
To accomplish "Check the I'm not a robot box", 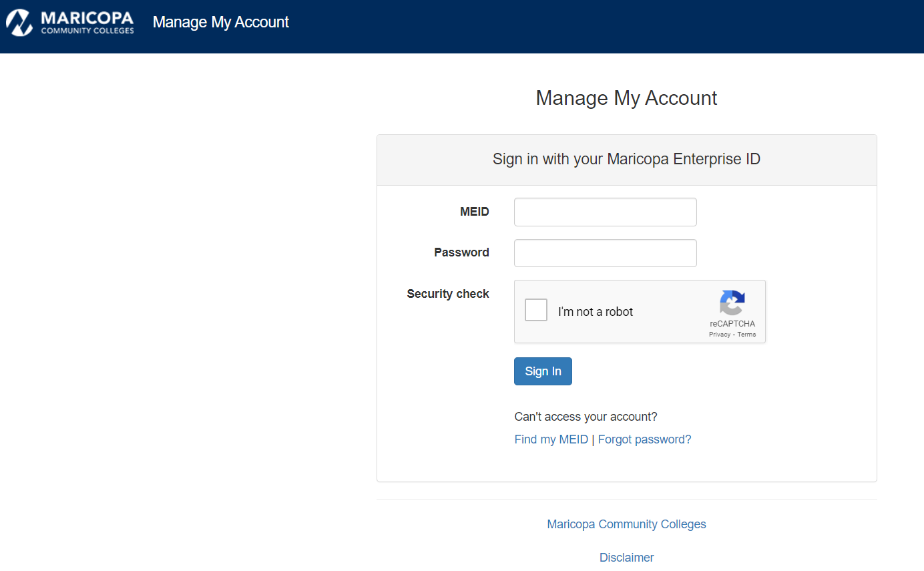I will tap(536, 310).
